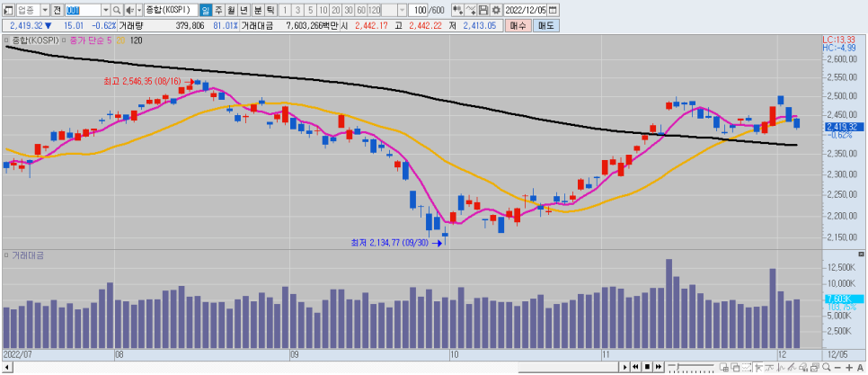Click the 5-period moving average label
The width and height of the screenshot is (868, 375).
coord(110,40)
